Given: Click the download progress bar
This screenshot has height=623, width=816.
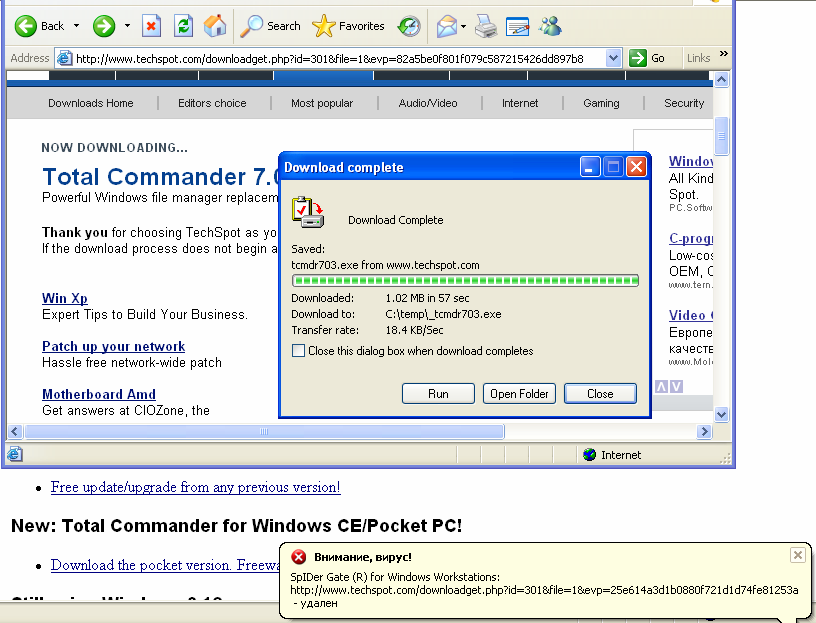Looking at the screenshot, I should [x=465, y=281].
